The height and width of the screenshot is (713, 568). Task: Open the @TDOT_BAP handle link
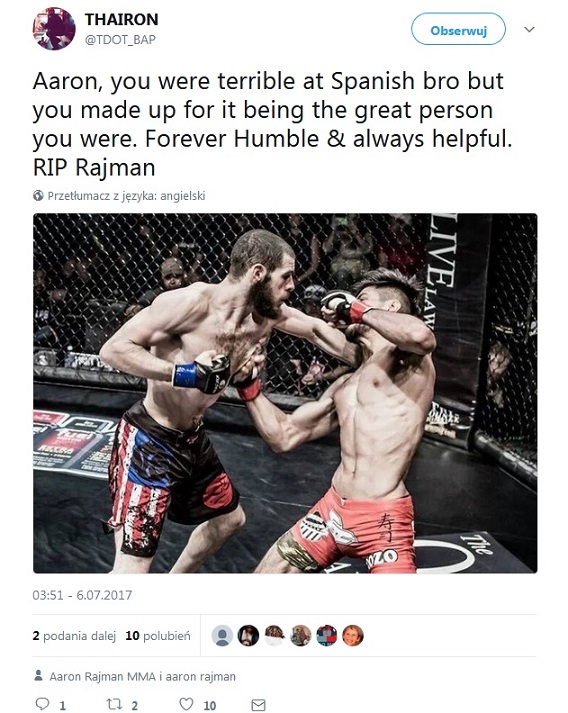pos(121,40)
